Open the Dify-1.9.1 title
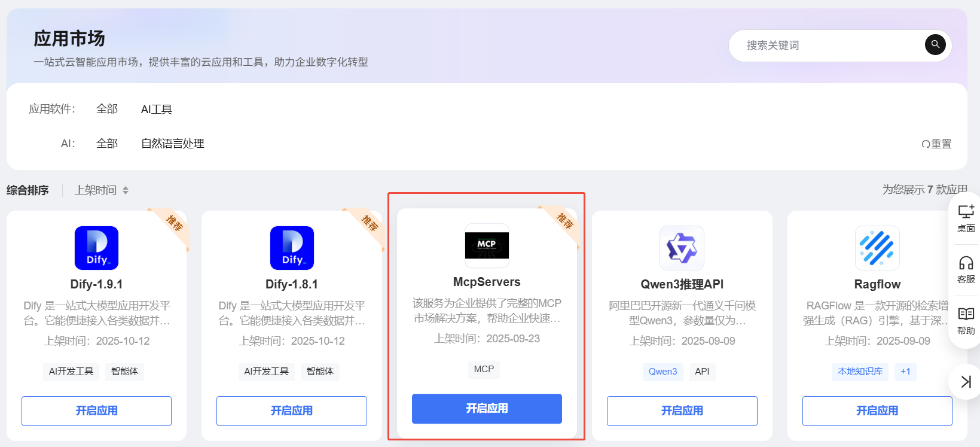This screenshot has height=447, width=980. [x=96, y=284]
